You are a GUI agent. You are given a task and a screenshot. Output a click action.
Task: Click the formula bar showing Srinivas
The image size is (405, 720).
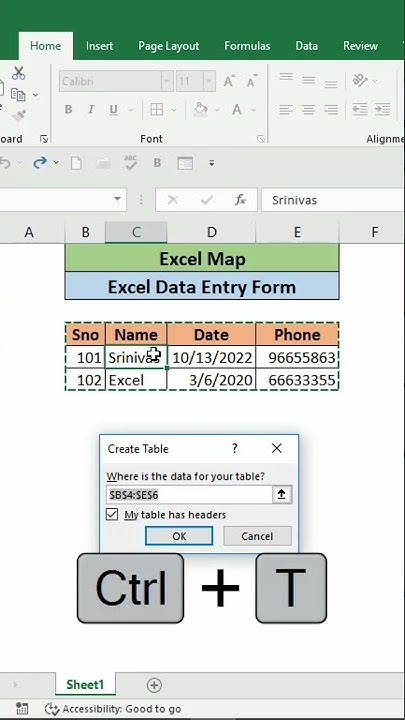click(x=333, y=200)
